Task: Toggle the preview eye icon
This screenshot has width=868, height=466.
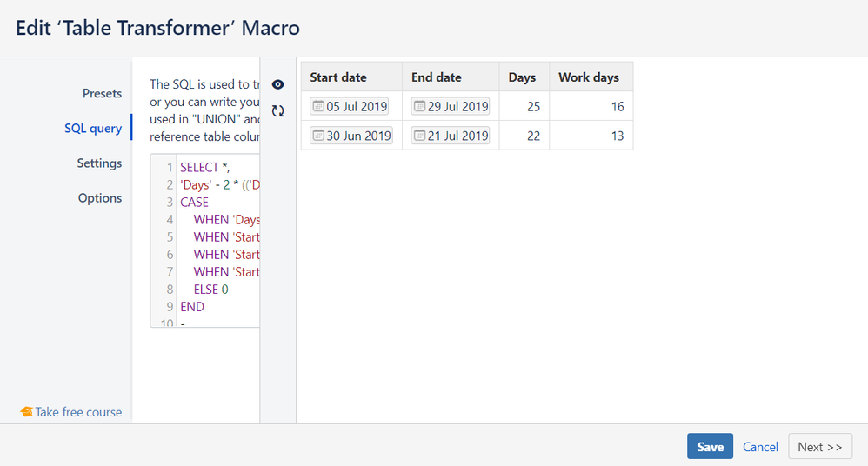Action: [278, 84]
